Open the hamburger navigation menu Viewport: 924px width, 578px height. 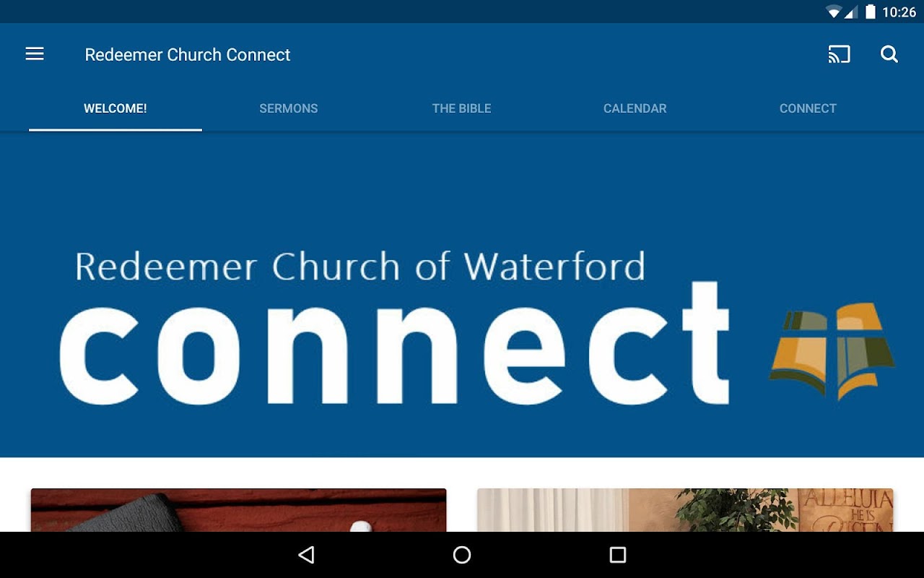[35, 54]
